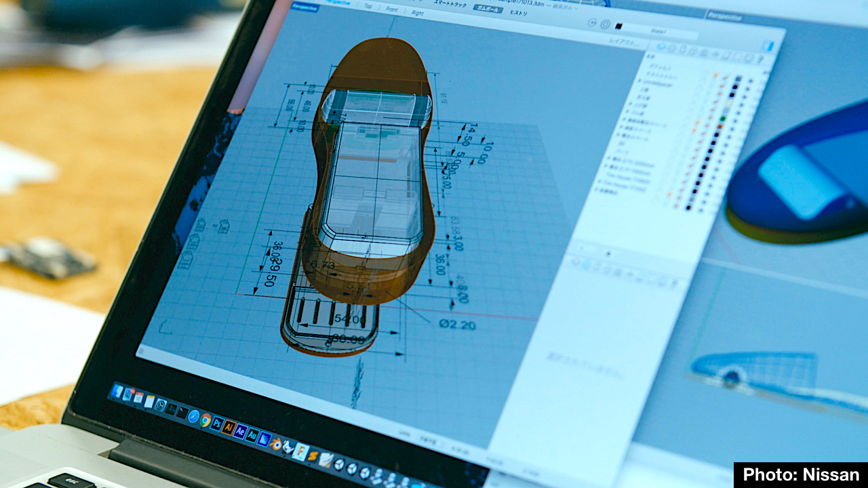Open Illustrator from the Dock

pos(229,428)
